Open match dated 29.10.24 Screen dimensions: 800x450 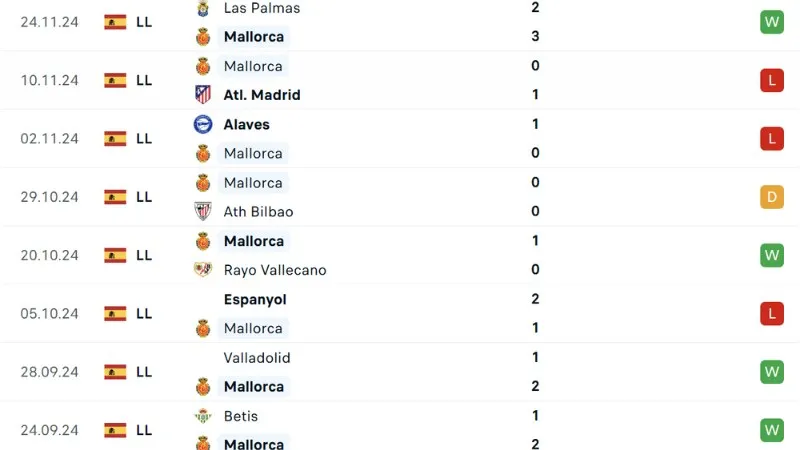click(49, 197)
